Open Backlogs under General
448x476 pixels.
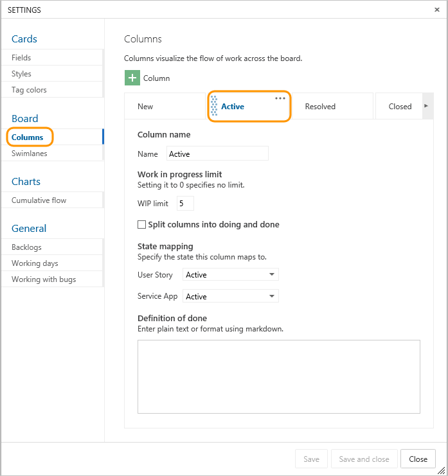click(52, 247)
